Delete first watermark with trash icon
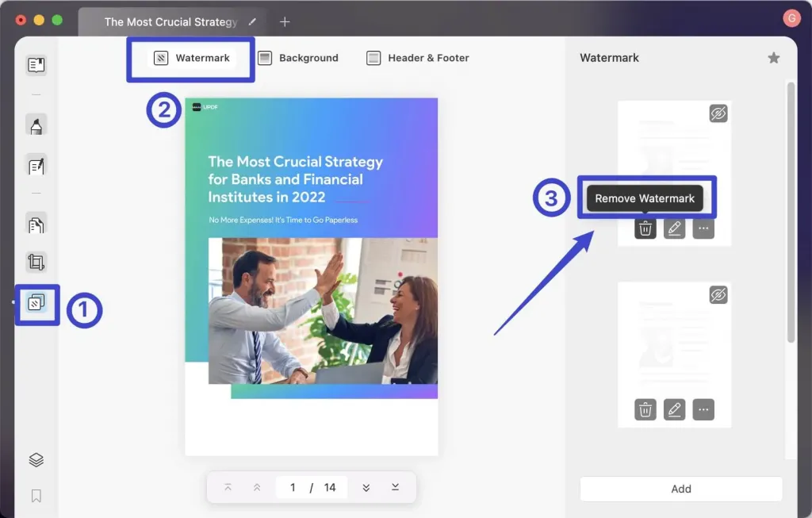This screenshot has height=518, width=812. (645, 228)
